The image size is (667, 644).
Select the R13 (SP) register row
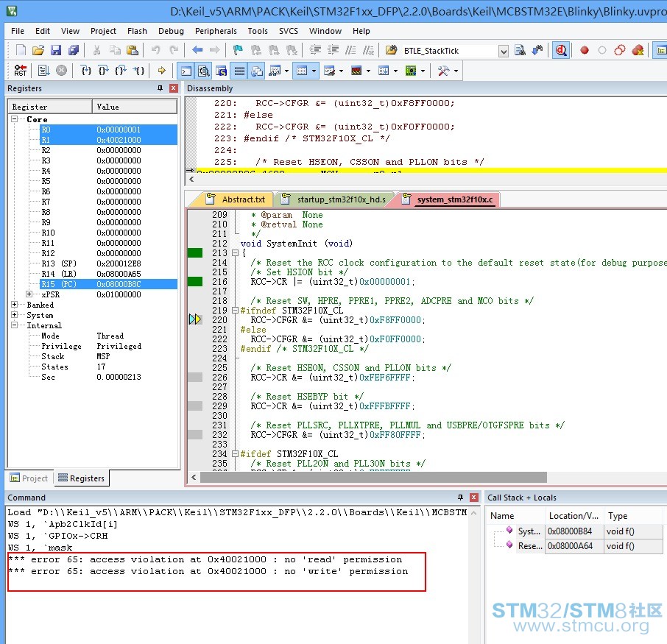108,263
